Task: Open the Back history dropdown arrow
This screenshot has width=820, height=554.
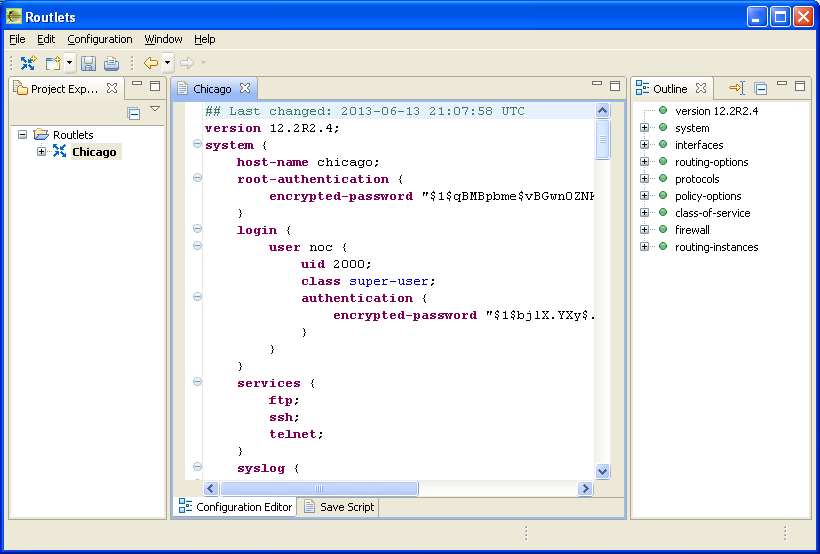Action: (167, 63)
